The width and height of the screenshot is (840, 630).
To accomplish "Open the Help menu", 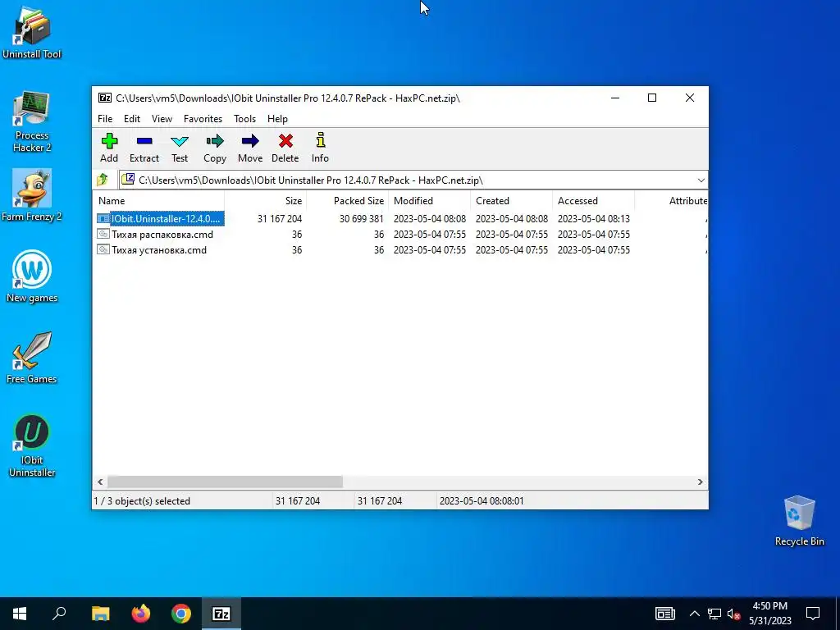I will pos(277,118).
